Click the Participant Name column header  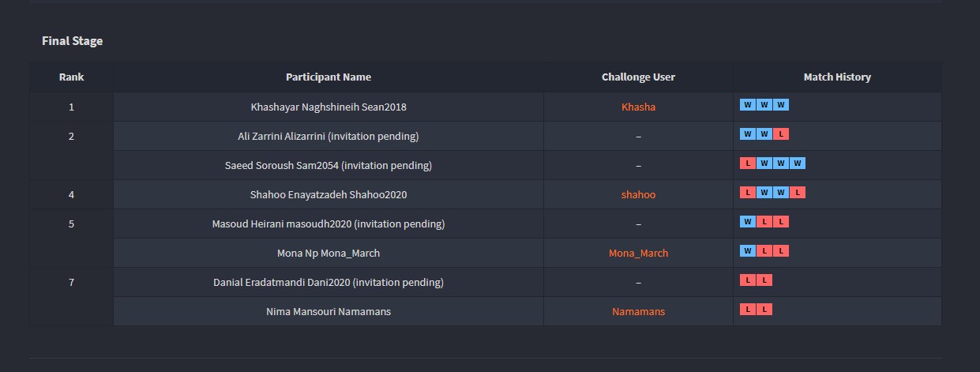point(328,77)
